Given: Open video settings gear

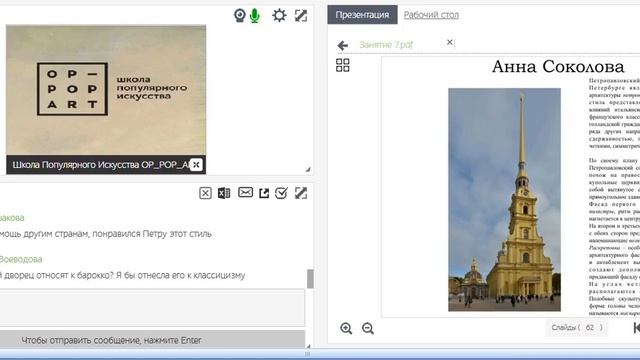Looking at the screenshot, I should [x=279, y=16].
